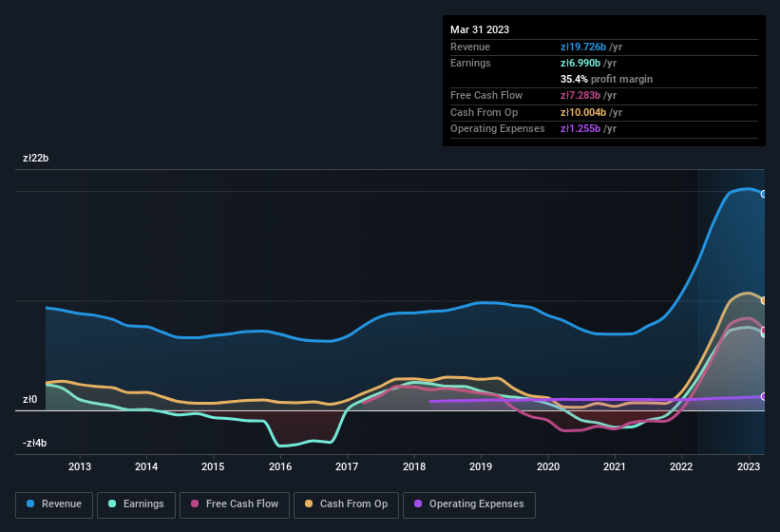Click the purple Operating Expenses endpoint marker
The image size is (780, 532).
click(x=764, y=396)
